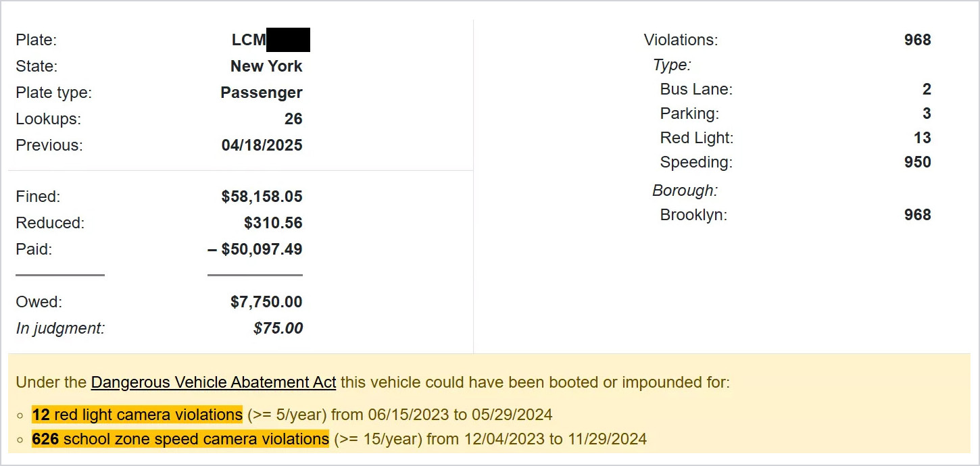Select the Speeding violation count 950
This screenshot has width=980, height=466.
918,162
